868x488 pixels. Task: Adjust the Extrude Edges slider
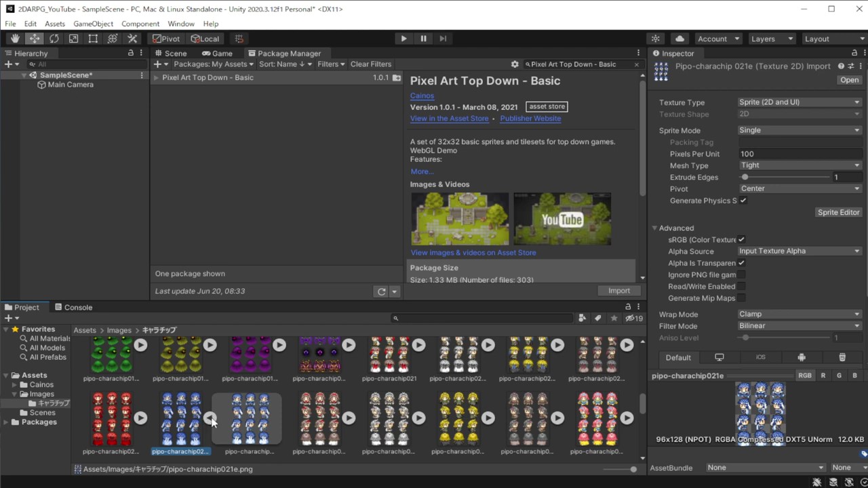point(785,177)
